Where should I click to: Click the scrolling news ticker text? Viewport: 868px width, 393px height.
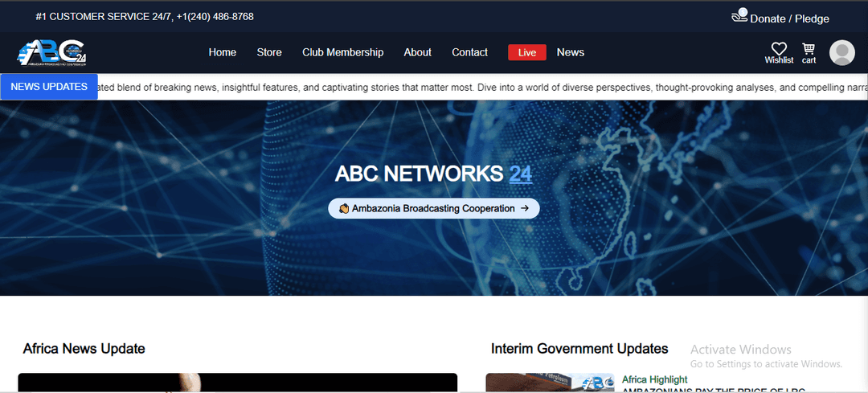[x=483, y=87]
